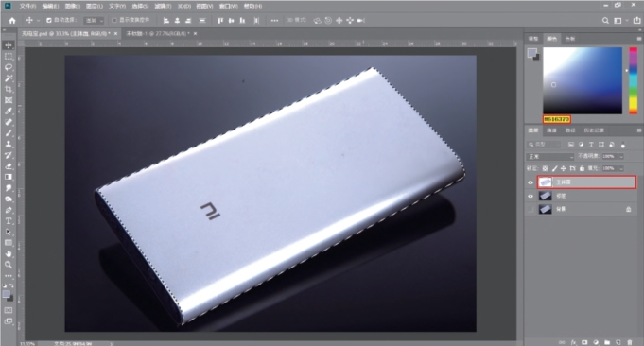Open the layer blend mode dropdown
Viewport: 644px width, 346px height.
[550, 156]
